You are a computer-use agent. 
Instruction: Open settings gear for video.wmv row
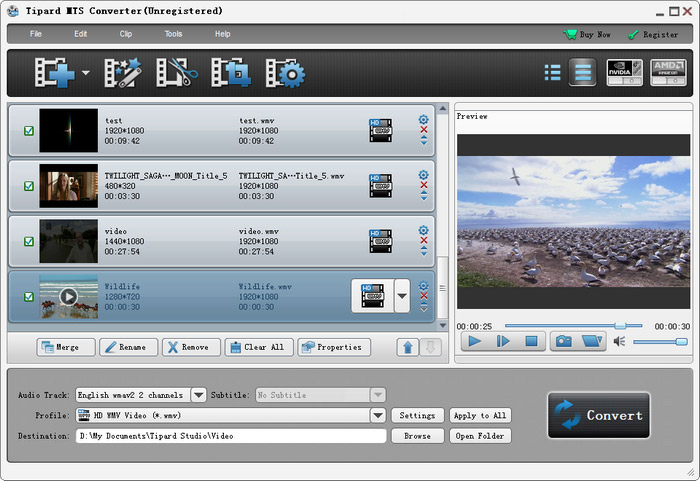tap(423, 230)
